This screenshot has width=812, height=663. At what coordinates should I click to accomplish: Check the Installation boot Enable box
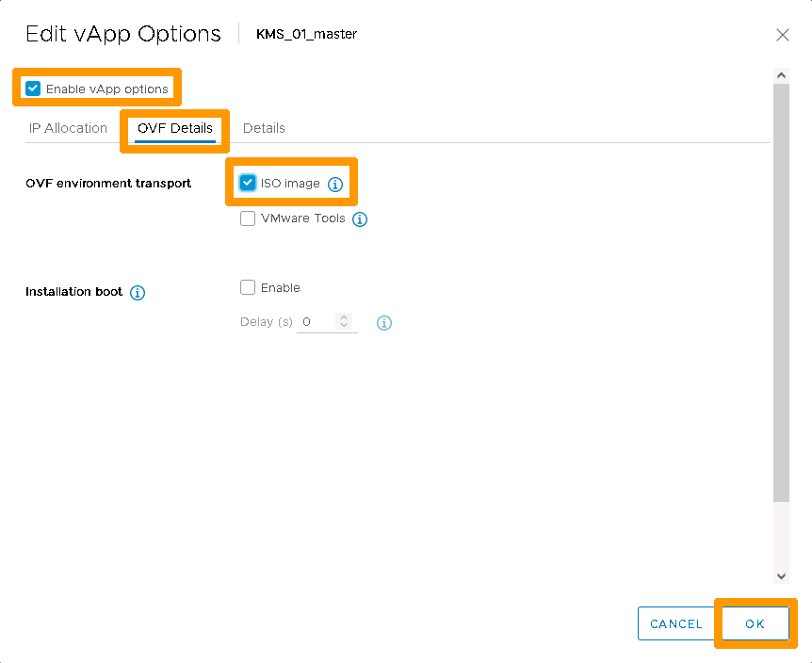(x=247, y=287)
